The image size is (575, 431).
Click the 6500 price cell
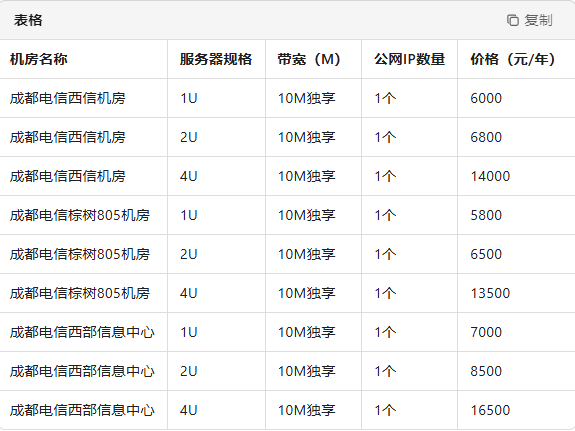(x=486, y=254)
